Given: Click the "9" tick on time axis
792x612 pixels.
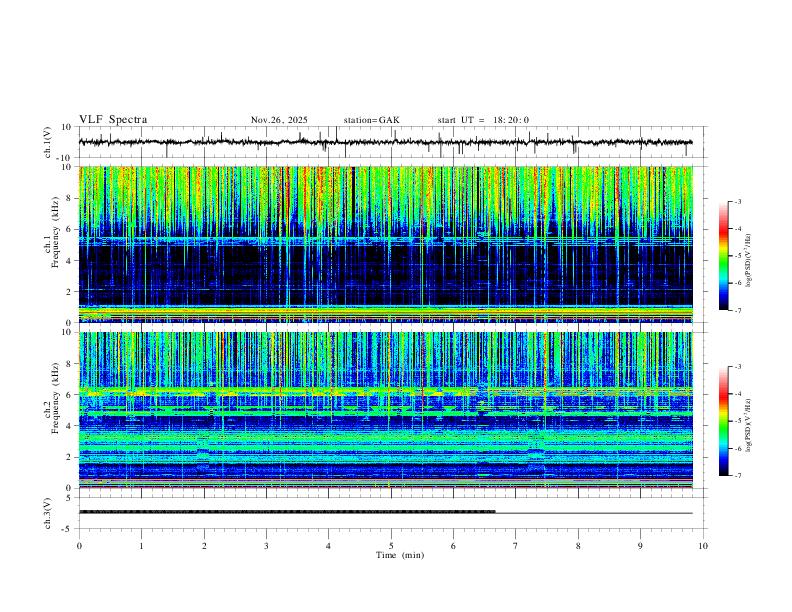Looking at the screenshot, I should [x=640, y=546].
